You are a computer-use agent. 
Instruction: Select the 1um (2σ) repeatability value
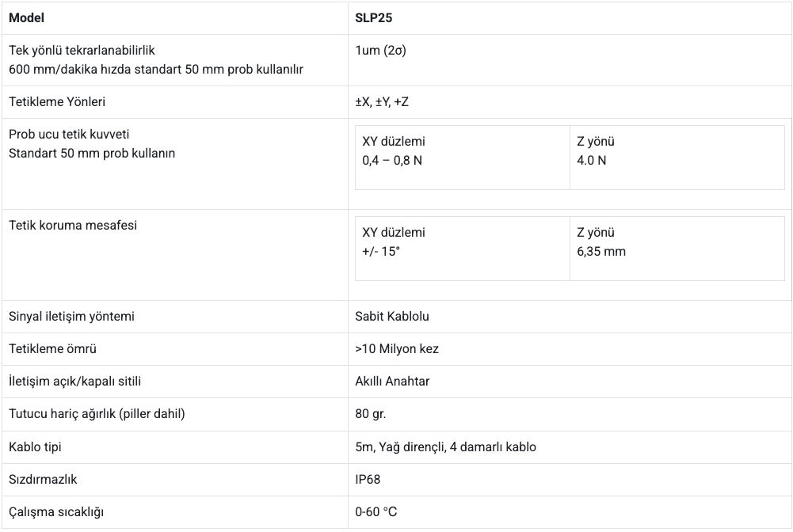tap(381, 51)
